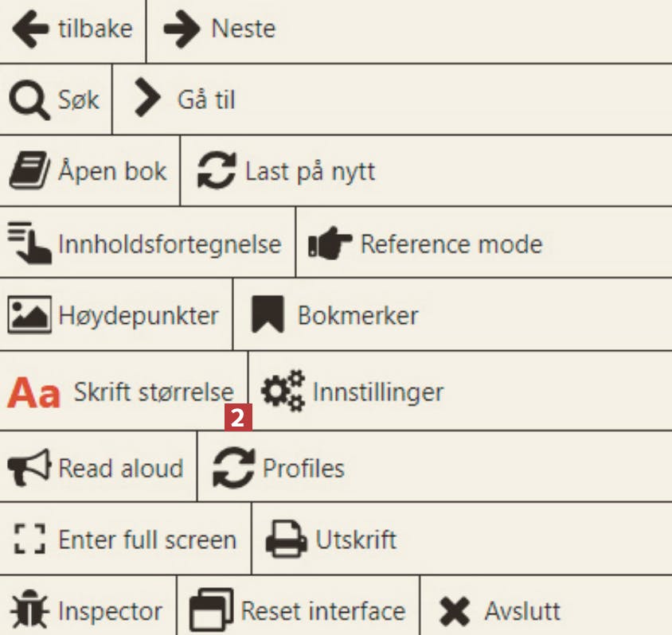
Task: Click the printer icon for Utskrift
Action: click(x=286, y=540)
